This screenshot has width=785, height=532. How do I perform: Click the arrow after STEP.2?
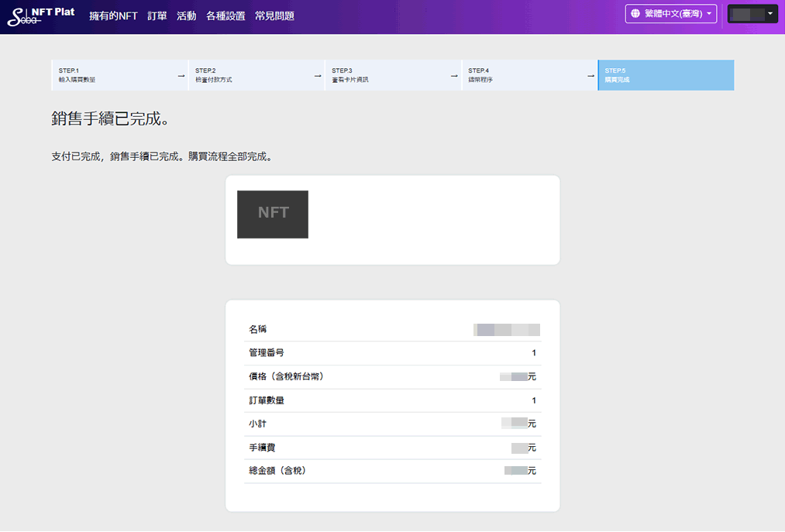pos(318,76)
